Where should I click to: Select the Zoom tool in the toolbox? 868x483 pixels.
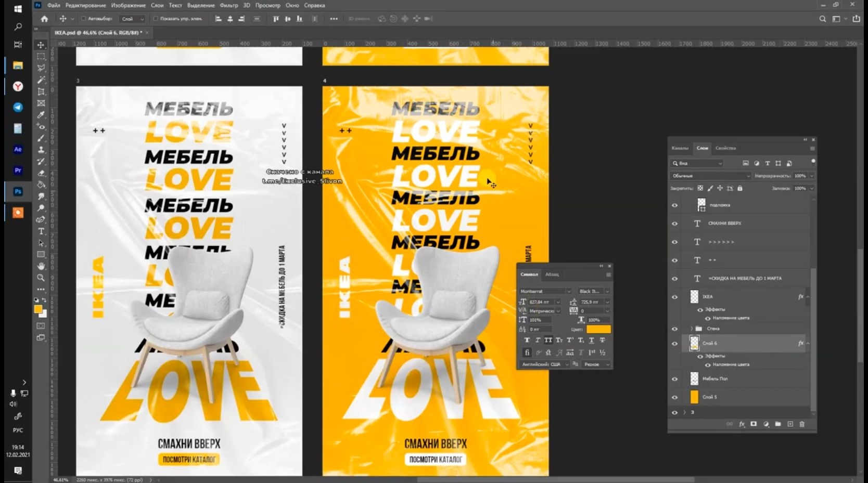click(x=41, y=278)
